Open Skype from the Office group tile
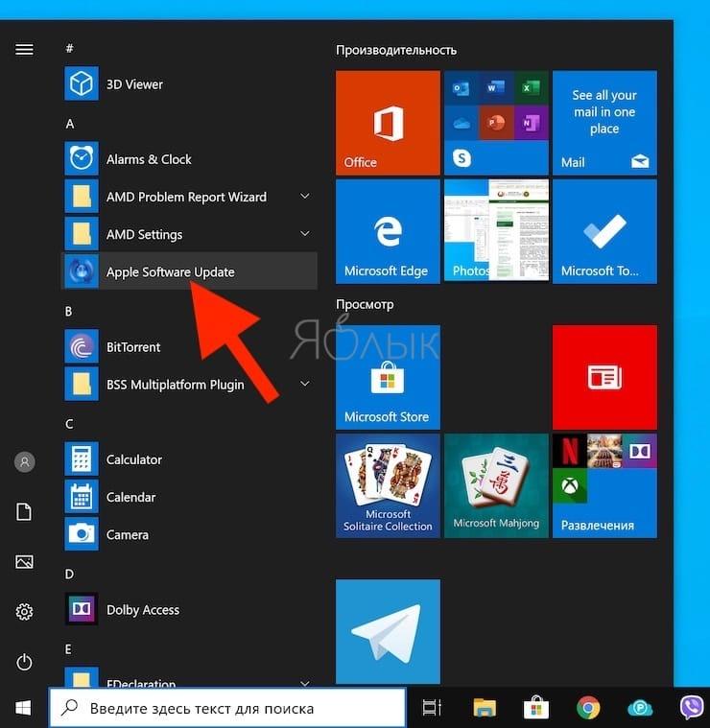This screenshot has width=710, height=728. tap(461, 158)
